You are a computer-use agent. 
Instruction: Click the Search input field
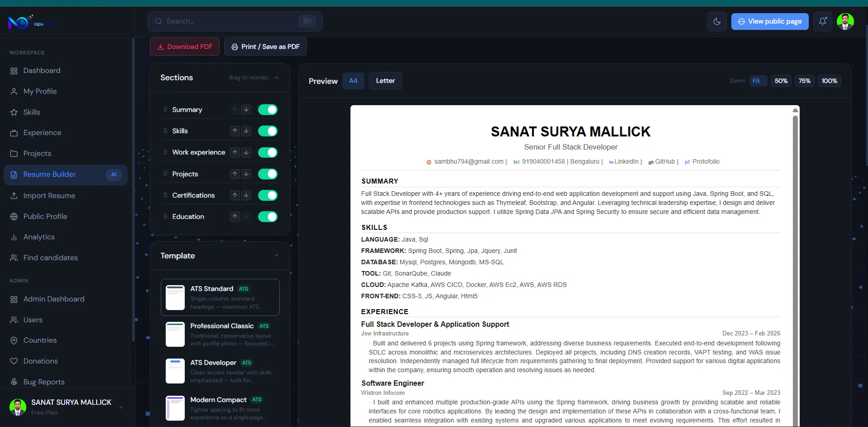coord(235,21)
